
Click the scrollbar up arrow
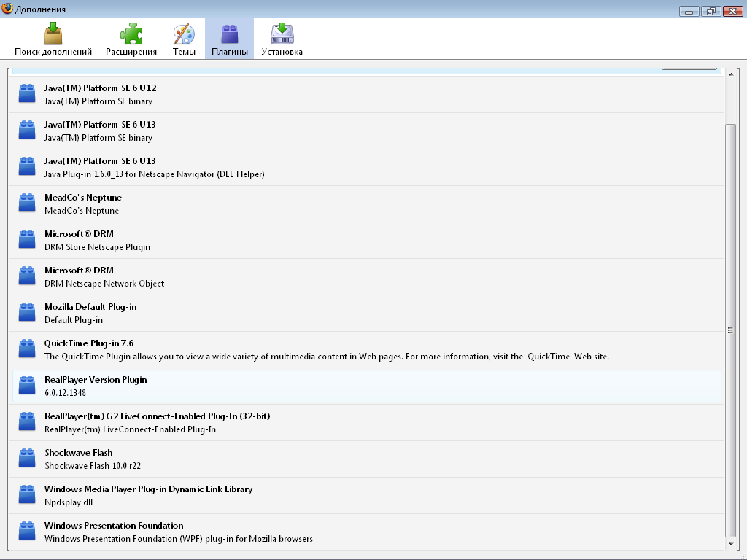pyautogui.click(x=731, y=74)
